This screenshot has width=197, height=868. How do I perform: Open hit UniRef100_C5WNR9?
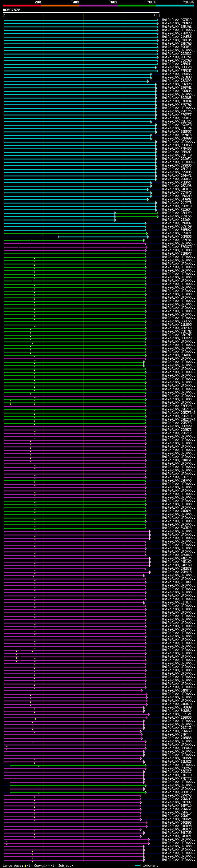[177, 23]
